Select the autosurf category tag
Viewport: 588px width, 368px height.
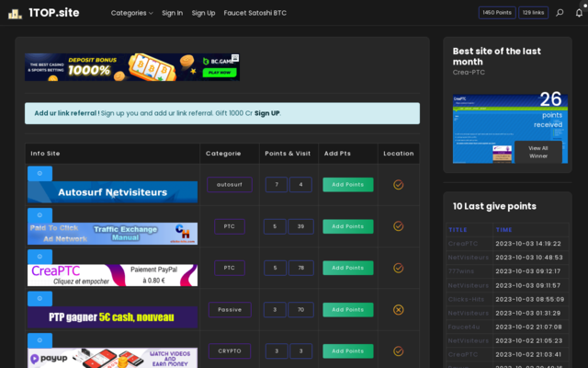(x=230, y=185)
